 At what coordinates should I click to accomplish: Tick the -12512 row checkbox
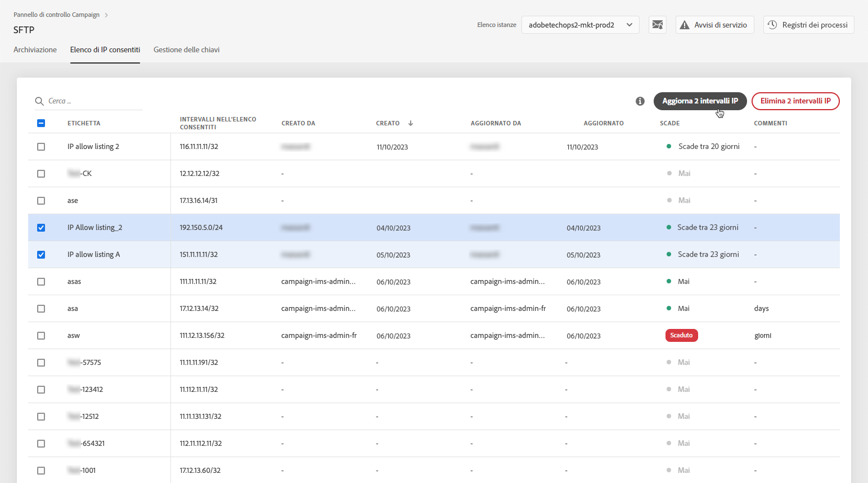click(41, 417)
